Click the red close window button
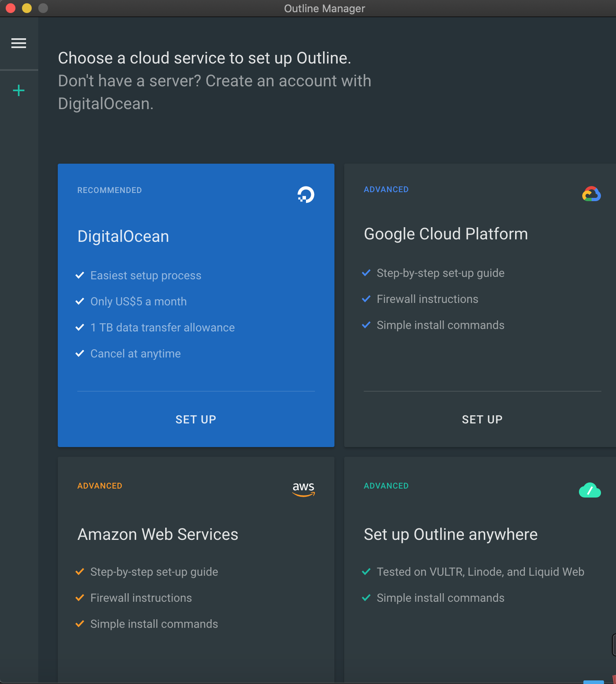Viewport: 616px width, 684px height. (11, 8)
